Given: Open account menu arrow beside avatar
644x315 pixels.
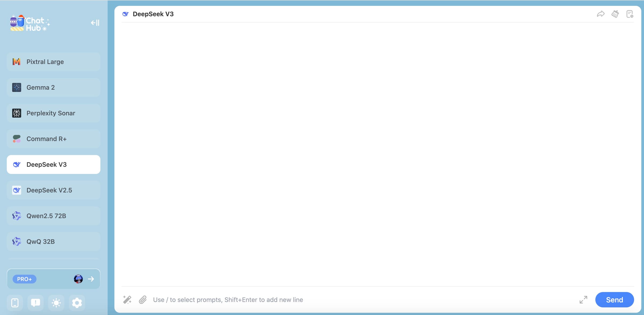Looking at the screenshot, I should (x=91, y=279).
